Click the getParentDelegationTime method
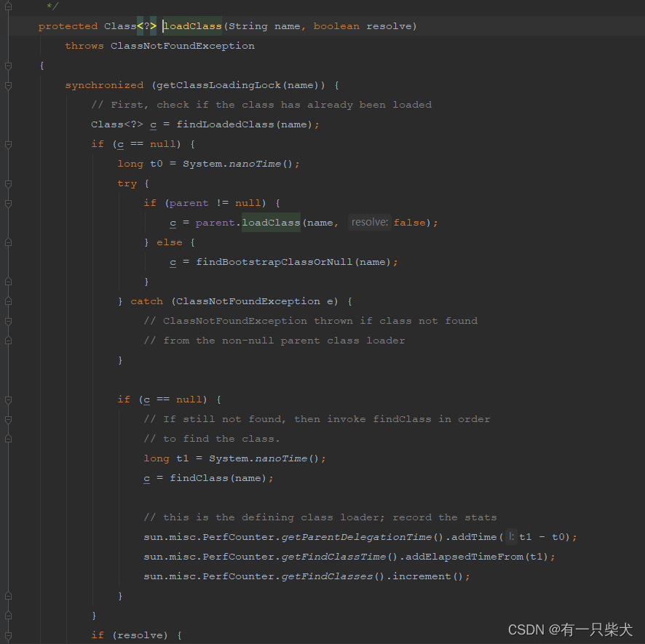This screenshot has width=645, height=644. [357, 537]
